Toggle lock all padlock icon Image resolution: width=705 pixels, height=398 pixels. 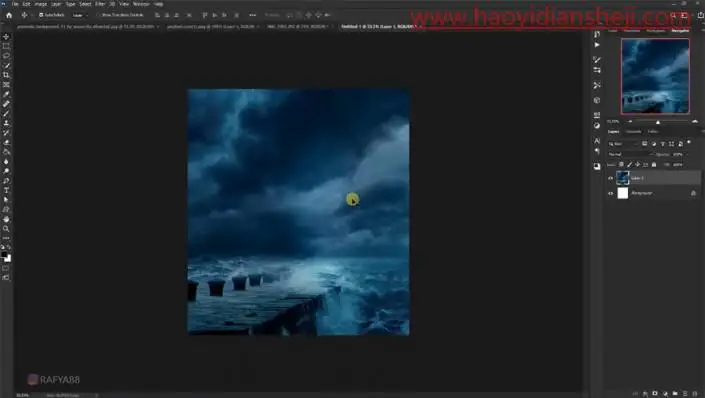point(654,165)
